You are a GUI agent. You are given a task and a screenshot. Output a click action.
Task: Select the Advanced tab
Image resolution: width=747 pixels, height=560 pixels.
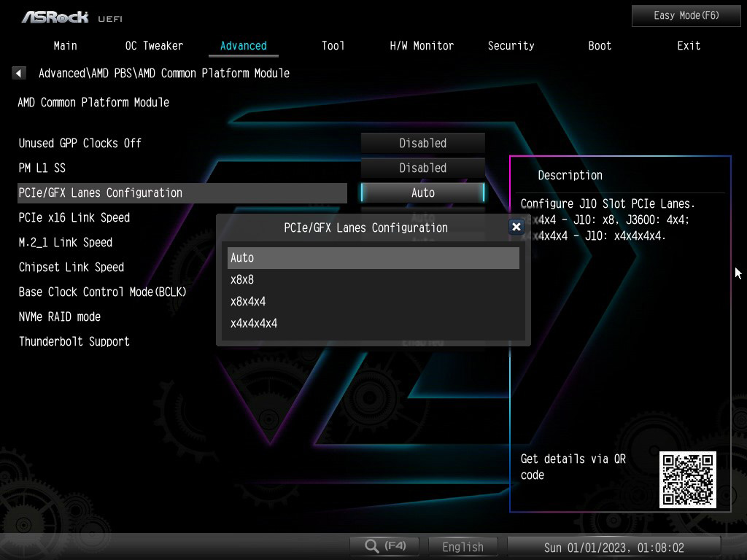tap(244, 46)
